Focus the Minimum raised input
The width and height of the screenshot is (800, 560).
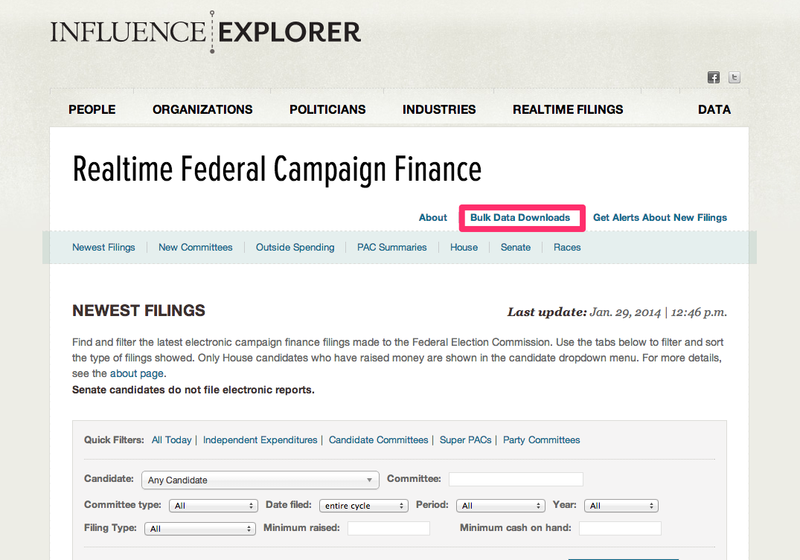[x=388, y=528]
